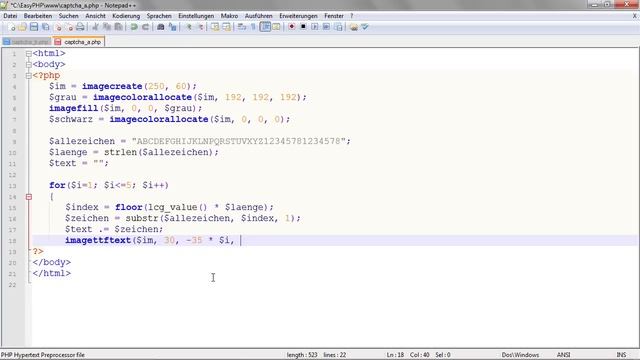Open the Ausführen menu
640x360 pixels.
pyautogui.click(x=258, y=16)
